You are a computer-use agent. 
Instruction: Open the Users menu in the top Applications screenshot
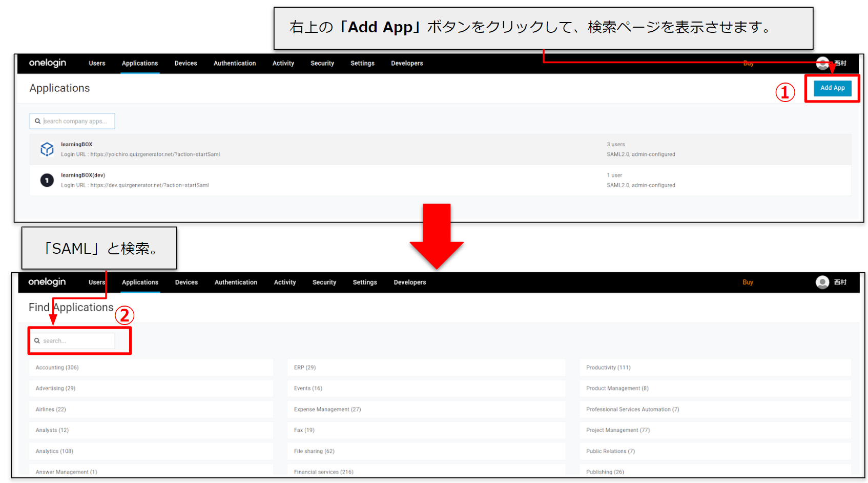tap(97, 63)
